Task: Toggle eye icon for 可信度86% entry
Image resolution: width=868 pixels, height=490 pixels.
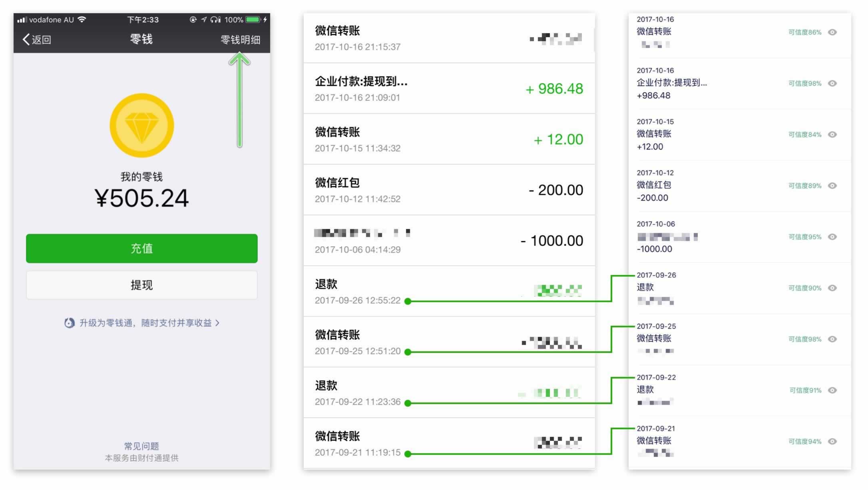Action: pyautogui.click(x=832, y=32)
